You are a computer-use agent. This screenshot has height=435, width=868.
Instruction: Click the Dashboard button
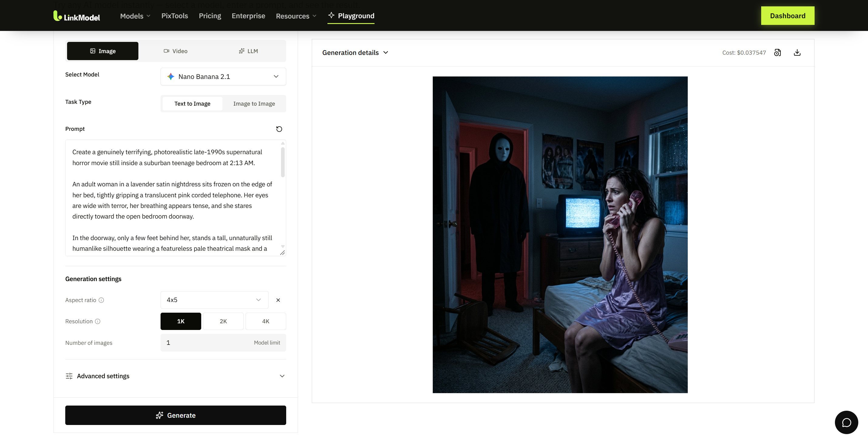(788, 16)
